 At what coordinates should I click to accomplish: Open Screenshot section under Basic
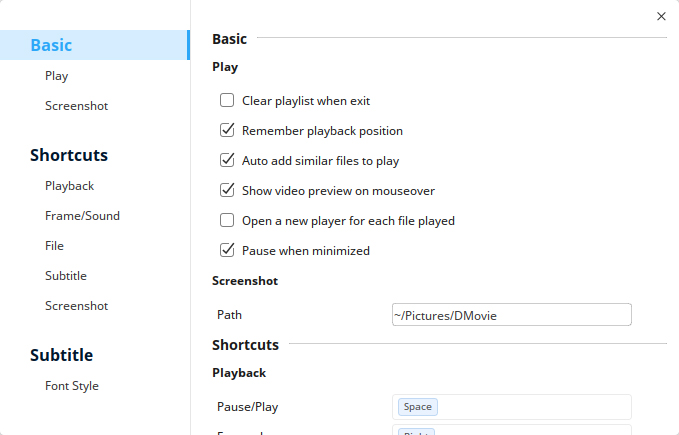(x=76, y=106)
